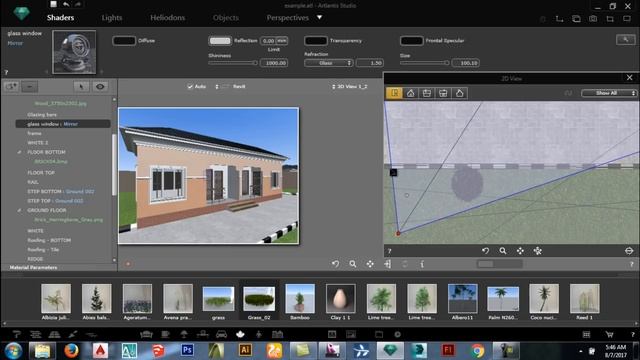The width and height of the screenshot is (640, 360).
Task: Select the third 2D view elevation icon
Action: coord(427,93)
